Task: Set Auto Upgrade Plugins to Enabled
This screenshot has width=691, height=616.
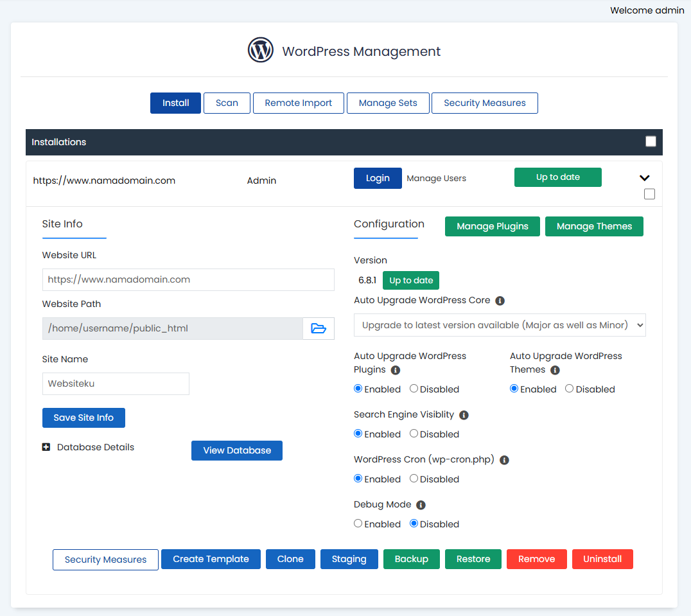Action: [x=358, y=389]
